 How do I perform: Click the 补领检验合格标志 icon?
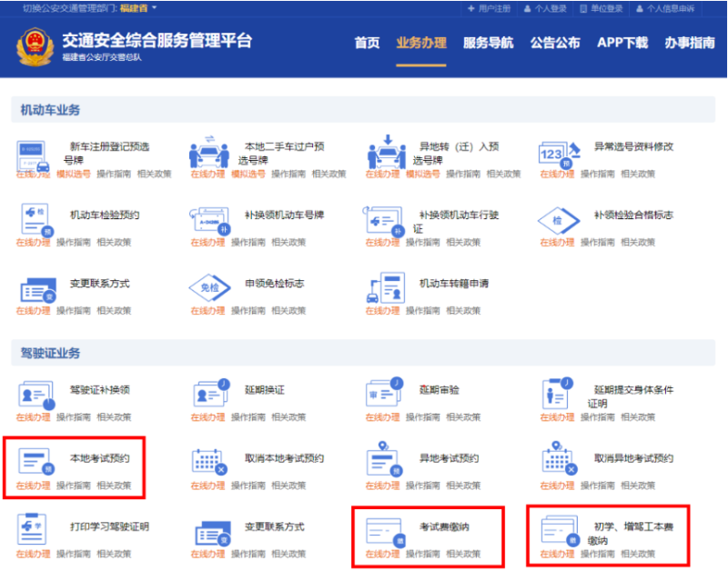pyautogui.click(x=558, y=220)
